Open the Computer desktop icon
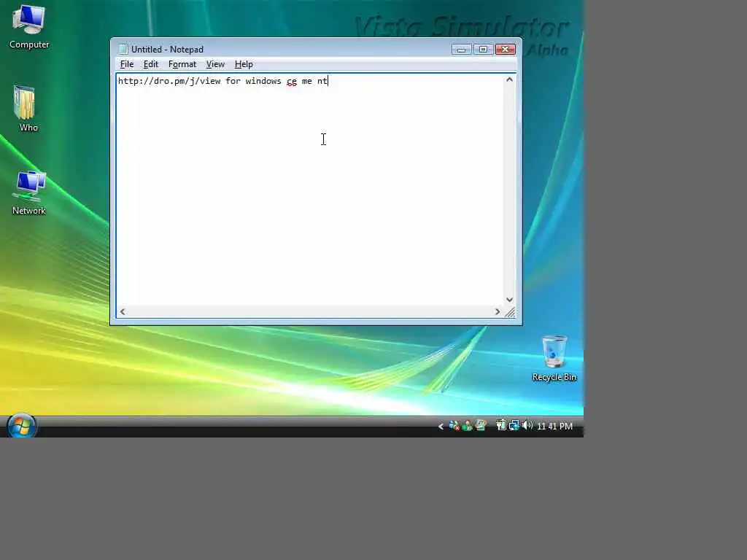 pyautogui.click(x=28, y=26)
